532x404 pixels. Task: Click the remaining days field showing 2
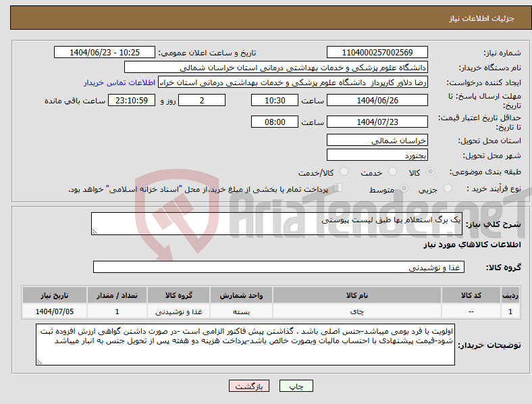tap(202, 101)
